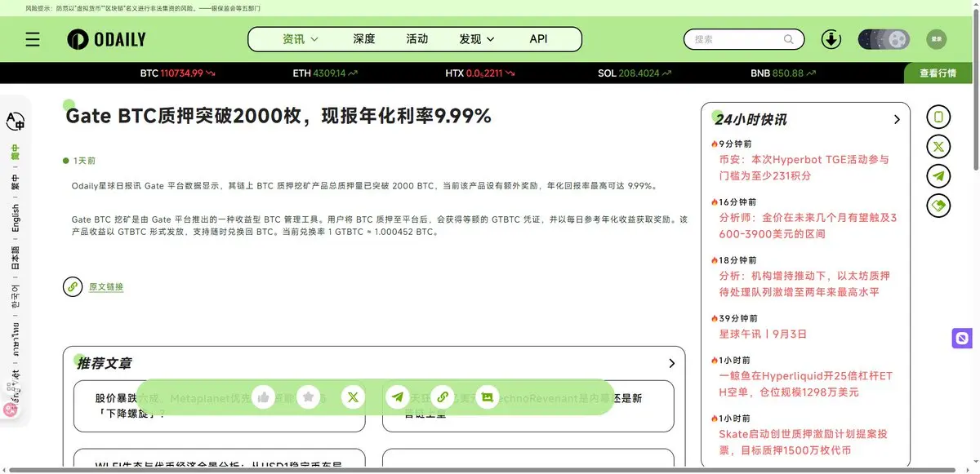Open news: 以太坊质押待处理队列激增
The image size is (980, 474).
(804, 284)
